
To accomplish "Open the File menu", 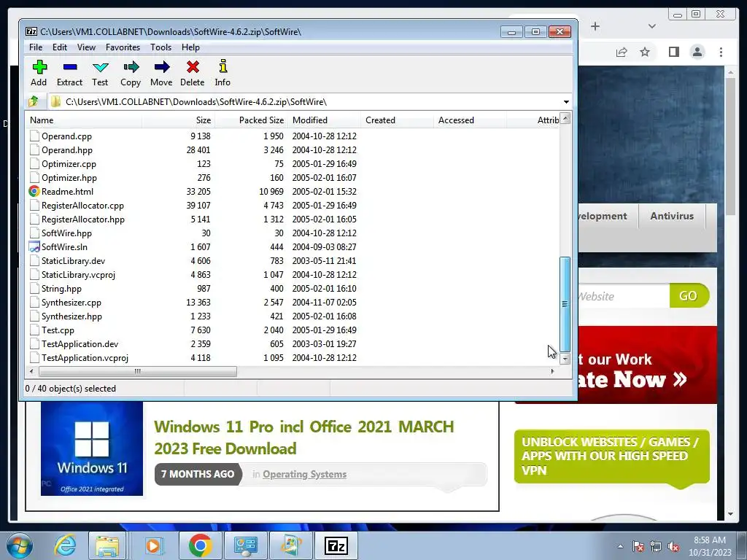I will pos(36,47).
